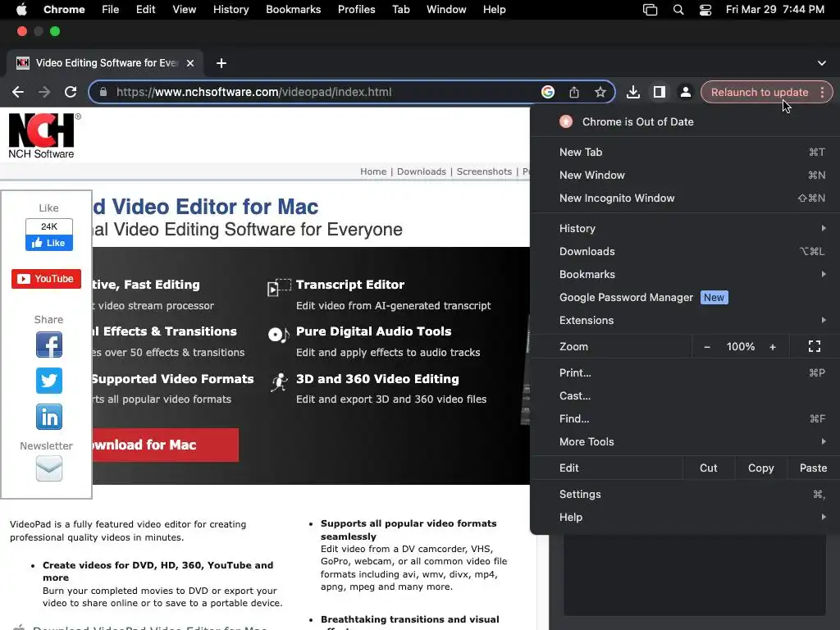This screenshot has height=630, width=840.
Task: Open Google Password Manager
Action: coord(685,297)
